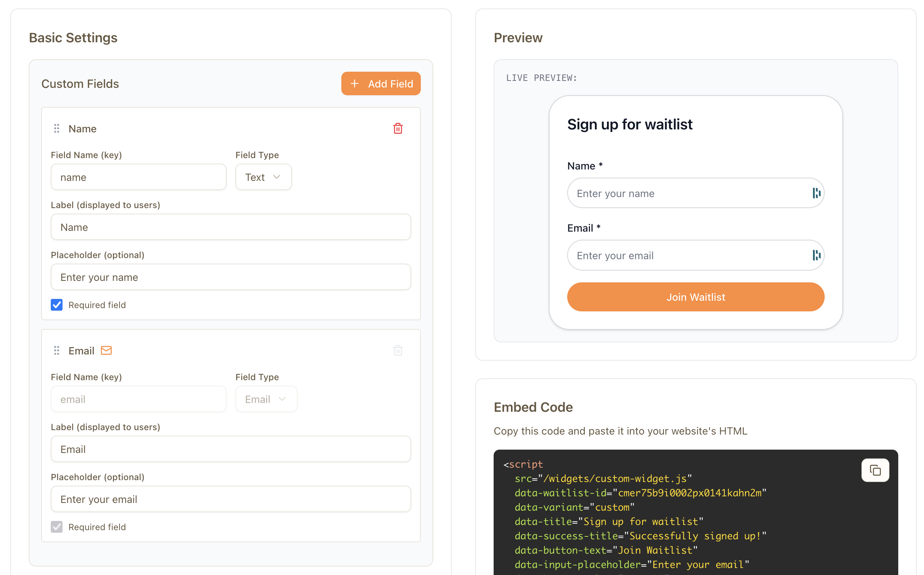The width and height of the screenshot is (924, 575).
Task: Click the data-waitlist-id line in embed code
Action: [x=640, y=493]
